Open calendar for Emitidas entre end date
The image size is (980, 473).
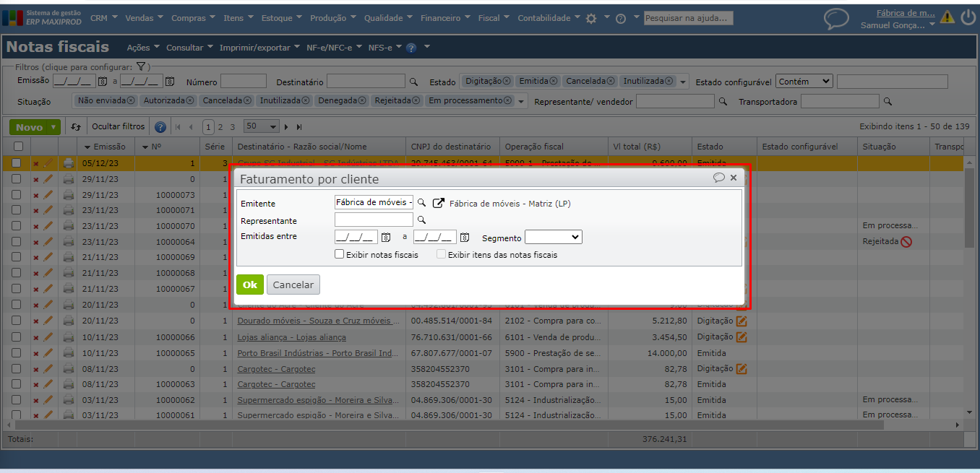465,237
